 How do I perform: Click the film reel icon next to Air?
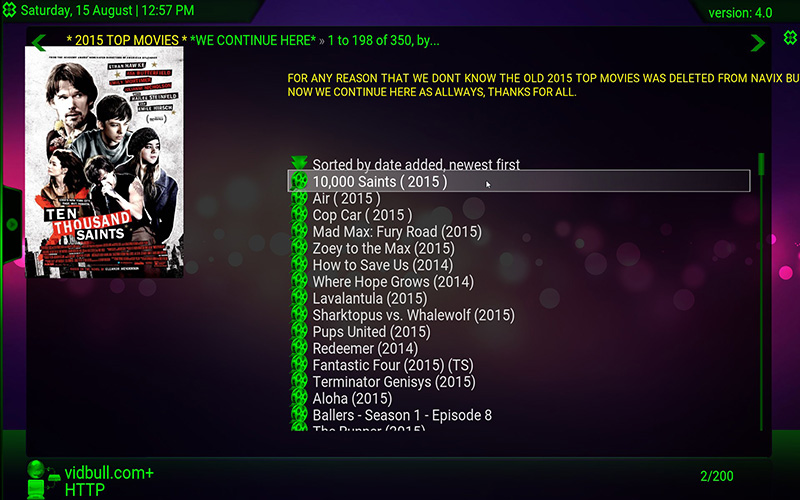(298, 198)
